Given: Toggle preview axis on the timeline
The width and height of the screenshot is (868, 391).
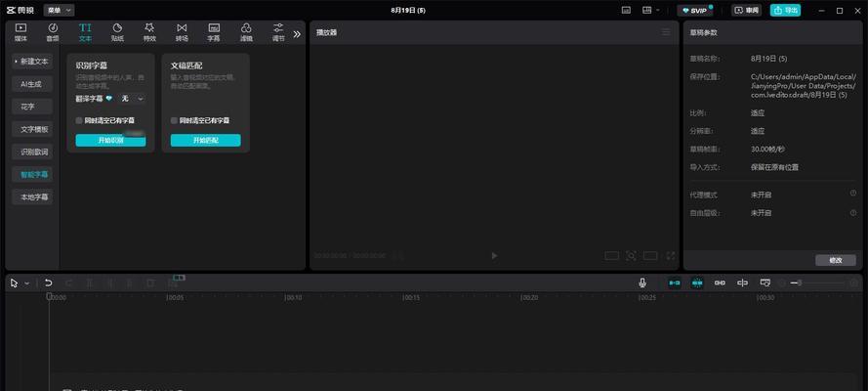Looking at the screenshot, I should coord(742,283).
